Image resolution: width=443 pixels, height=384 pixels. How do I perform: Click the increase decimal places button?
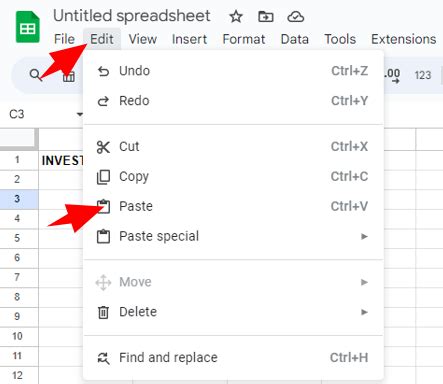[x=392, y=75]
